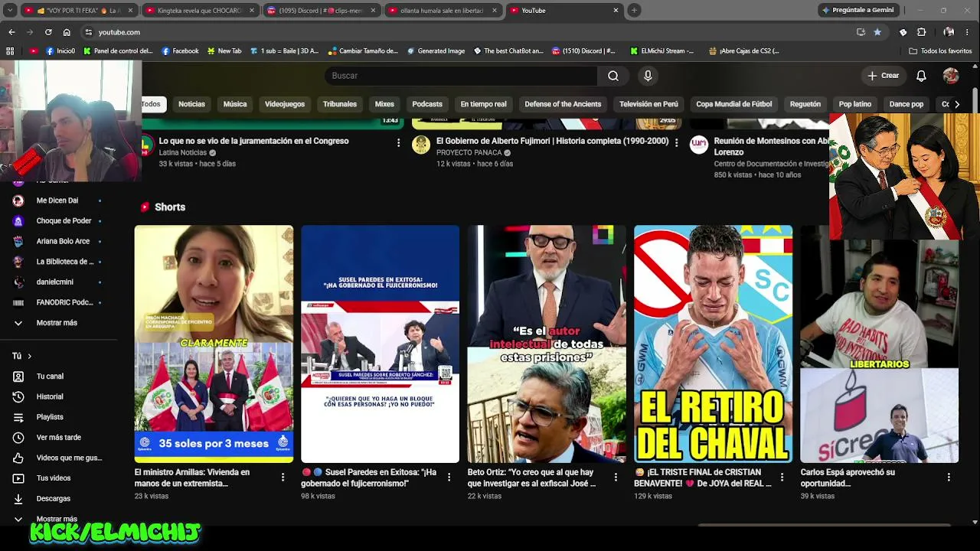Expand Mostrar más below Descargas

coord(57,519)
